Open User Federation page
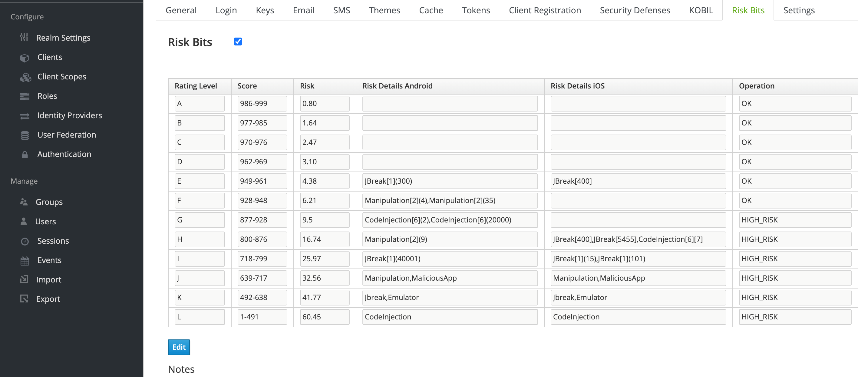The image size is (868, 377). click(x=67, y=135)
